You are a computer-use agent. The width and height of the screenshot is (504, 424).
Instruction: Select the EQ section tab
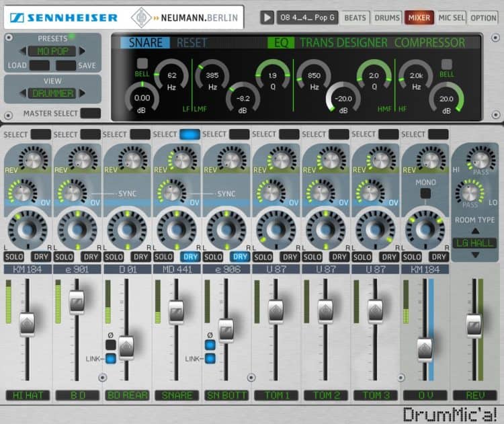click(x=281, y=43)
